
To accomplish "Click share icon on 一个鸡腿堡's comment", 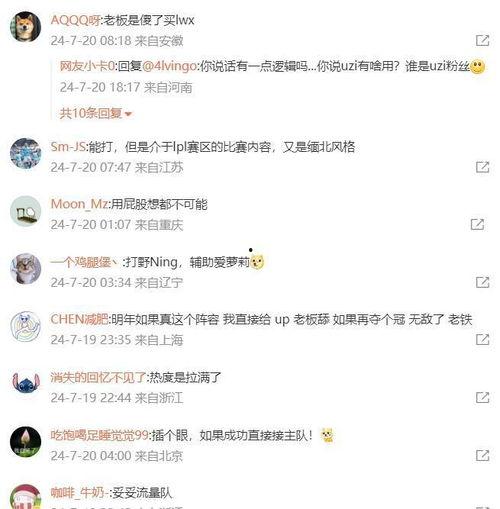I will pos(482,282).
